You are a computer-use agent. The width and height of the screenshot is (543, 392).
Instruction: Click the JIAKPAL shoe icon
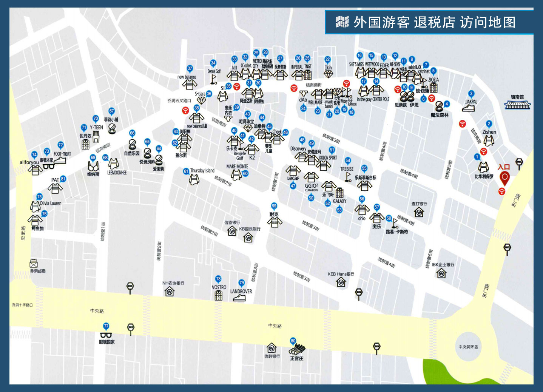click(468, 108)
